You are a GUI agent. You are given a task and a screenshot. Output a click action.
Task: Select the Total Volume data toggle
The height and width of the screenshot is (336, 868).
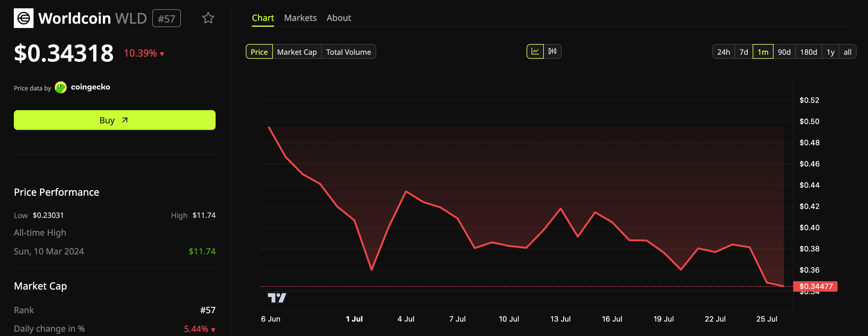point(348,52)
